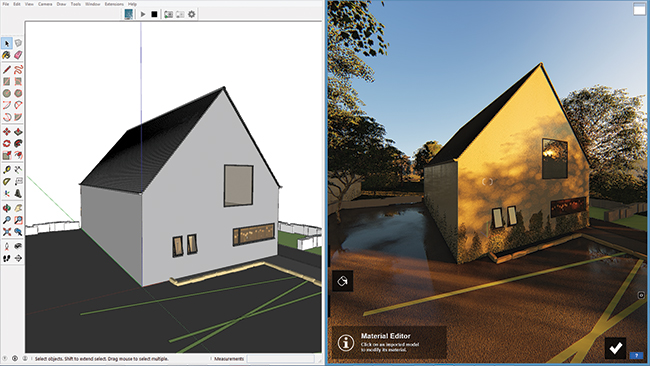Image resolution: width=650 pixels, height=366 pixels.
Task: Open the Extensions menu
Action: pyautogui.click(x=114, y=4)
